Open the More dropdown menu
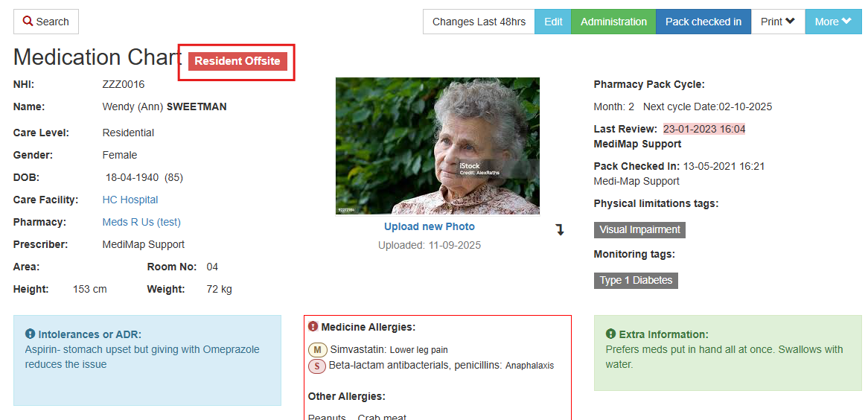Image resolution: width=868 pixels, height=420 pixels. click(x=832, y=22)
